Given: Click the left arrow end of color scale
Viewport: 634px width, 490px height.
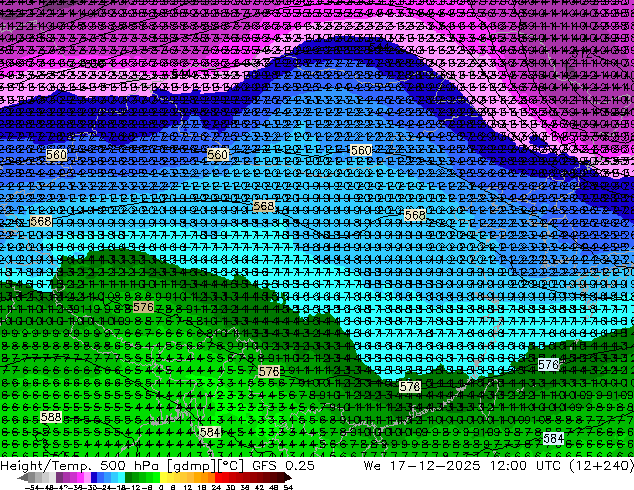Looking at the screenshot, I should [x=22, y=478].
